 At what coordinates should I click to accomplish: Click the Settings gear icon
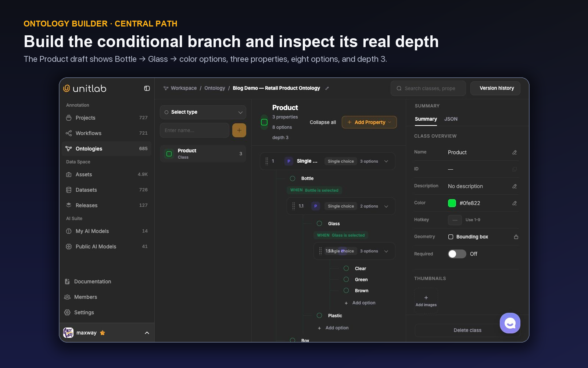67,312
